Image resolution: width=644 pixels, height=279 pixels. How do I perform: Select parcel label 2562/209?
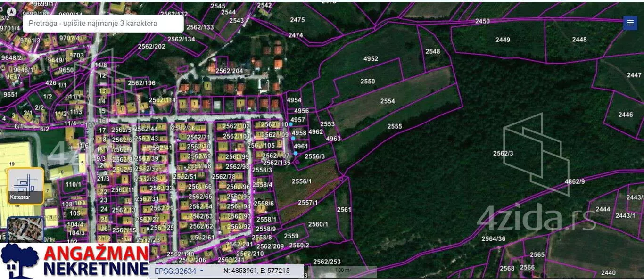[270, 246]
